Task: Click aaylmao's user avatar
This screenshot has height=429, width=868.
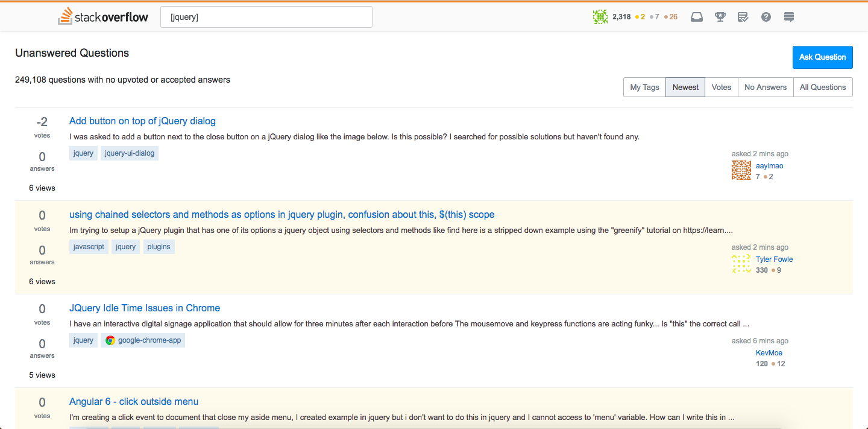Action: tap(741, 170)
